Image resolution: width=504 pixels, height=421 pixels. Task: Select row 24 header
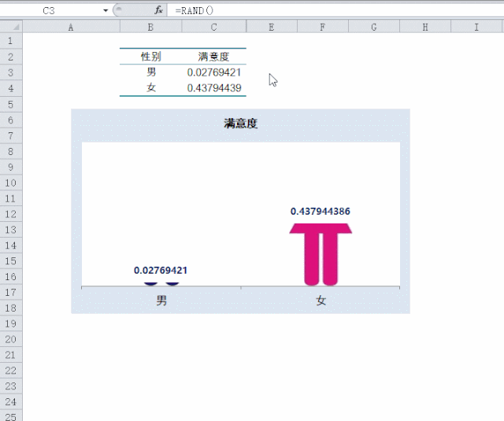click(11, 402)
